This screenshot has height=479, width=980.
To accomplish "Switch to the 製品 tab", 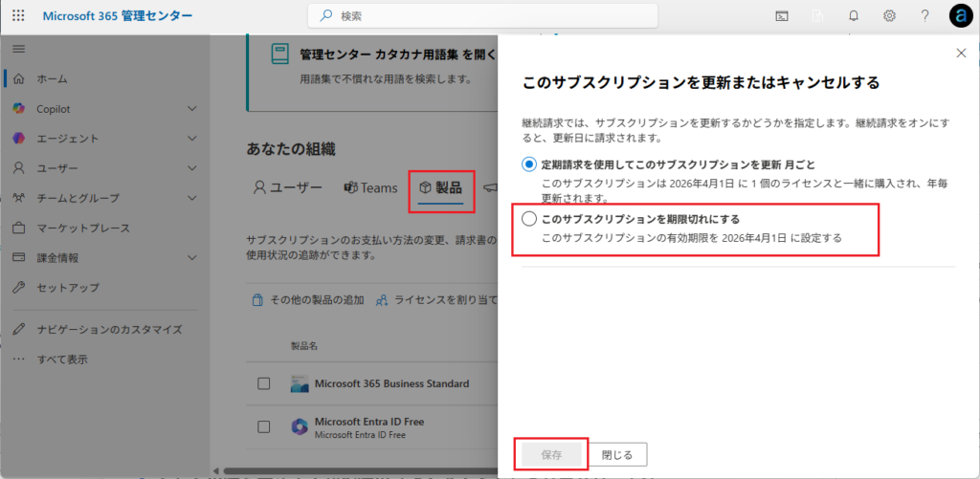I will (x=440, y=188).
